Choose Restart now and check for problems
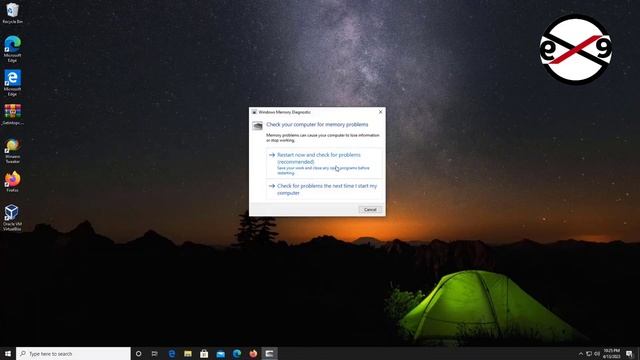Screen dimensions: 640x360 coord(324,163)
